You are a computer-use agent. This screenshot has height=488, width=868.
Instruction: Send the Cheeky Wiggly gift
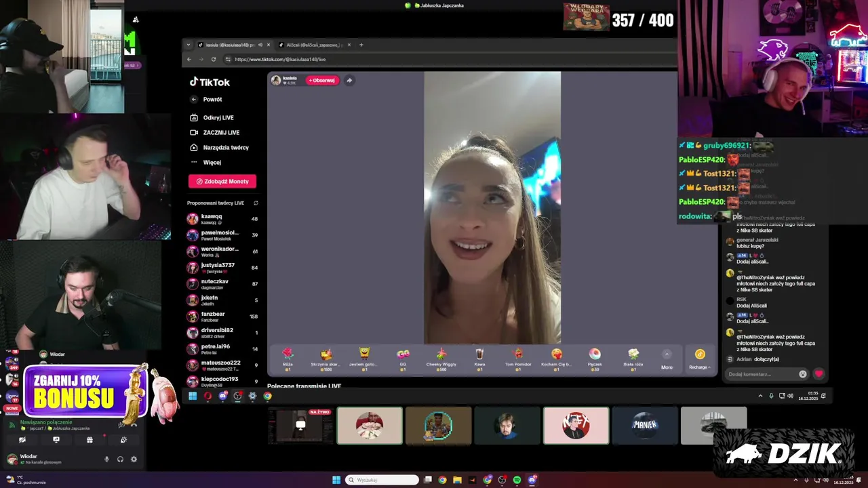(441, 359)
